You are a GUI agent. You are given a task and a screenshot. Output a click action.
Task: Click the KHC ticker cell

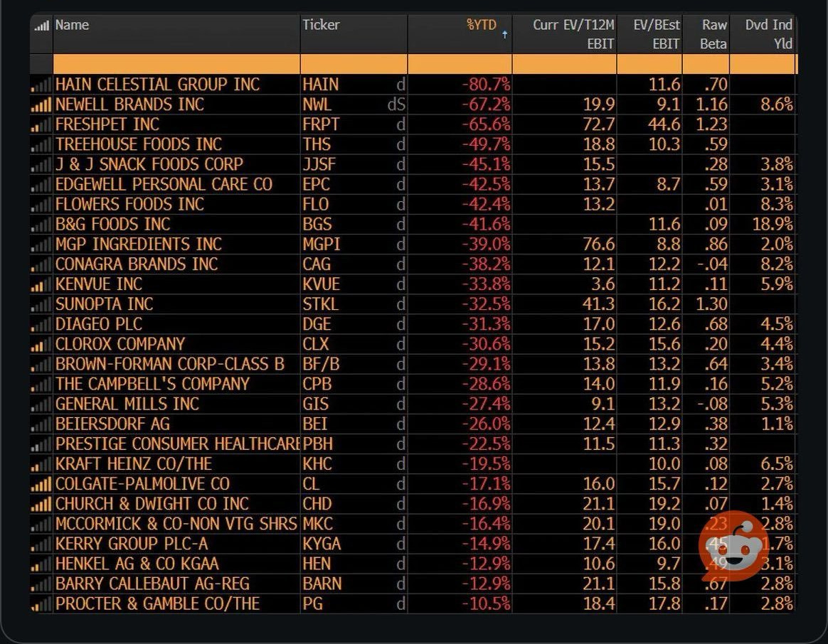coord(317,464)
